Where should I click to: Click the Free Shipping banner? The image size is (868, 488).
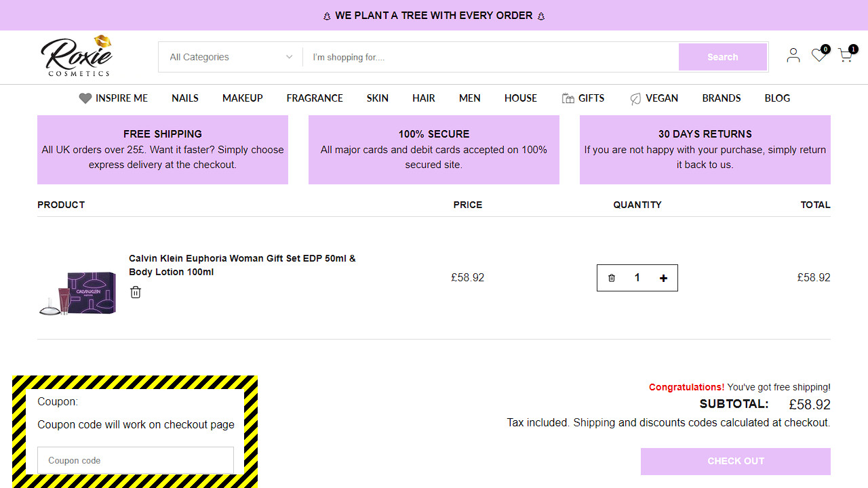(x=163, y=150)
